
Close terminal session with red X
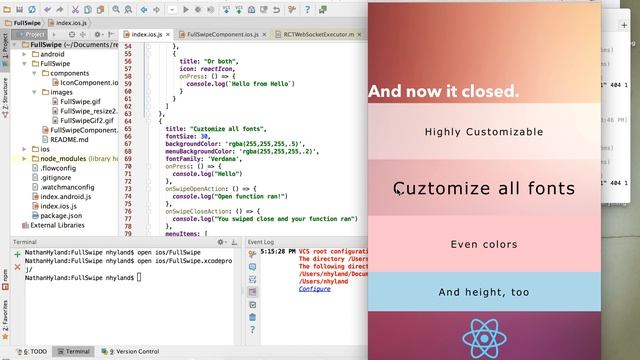[17, 267]
